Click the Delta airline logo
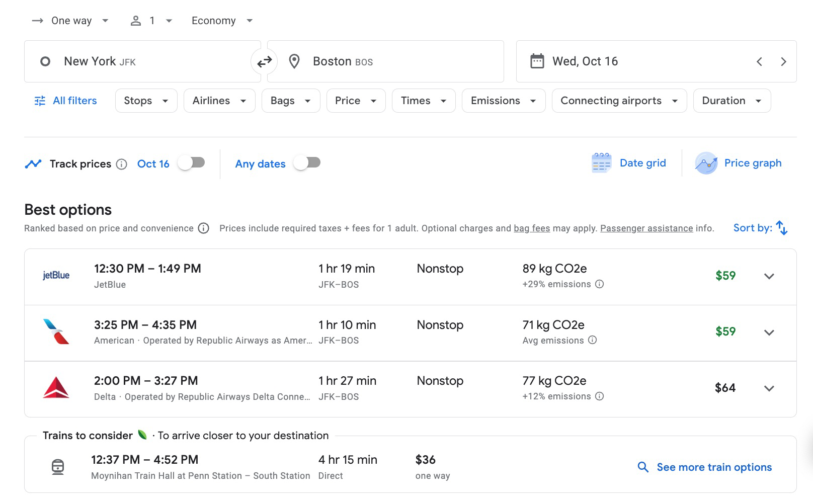The image size is (813, 504). 56,387
